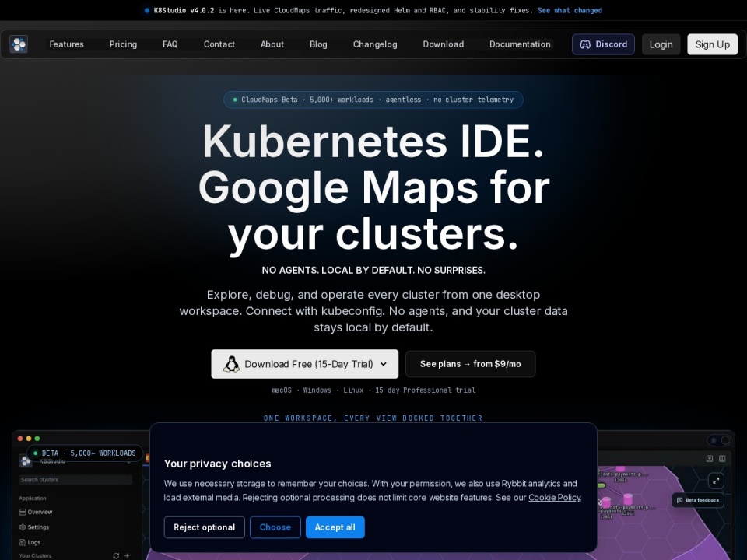Go to the Pricing page
747x560 pixels.
point(124,44)
